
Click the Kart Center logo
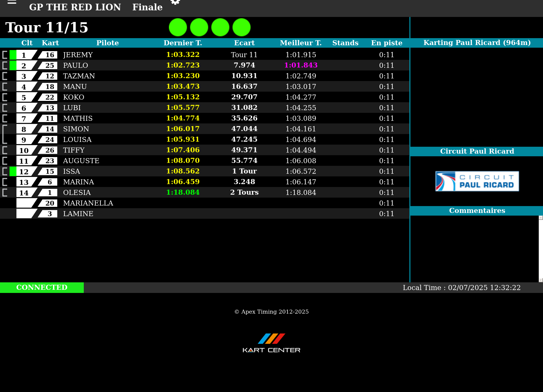(271, 343)
